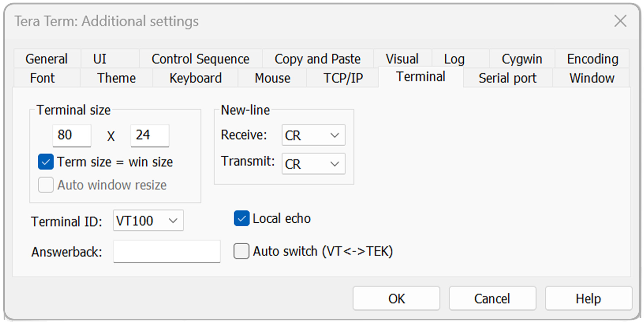Expand the Terminal ID VT100 dropdown
Image resolution: width=644 pixels, height=322 pixels.
pyautogui.click(x=148, y=220)
